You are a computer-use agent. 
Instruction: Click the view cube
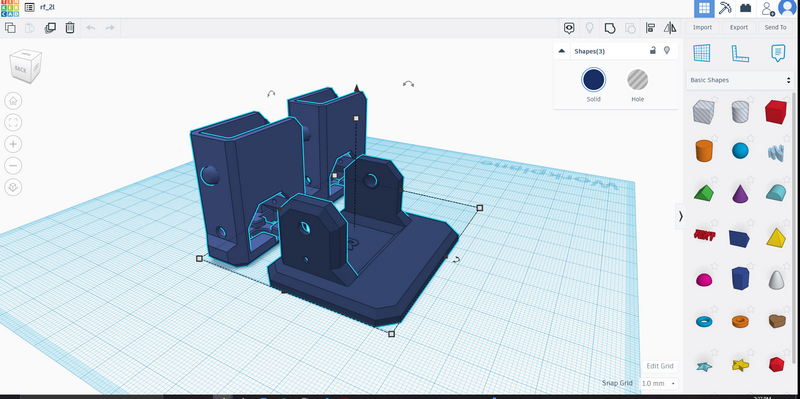[26, 66]
